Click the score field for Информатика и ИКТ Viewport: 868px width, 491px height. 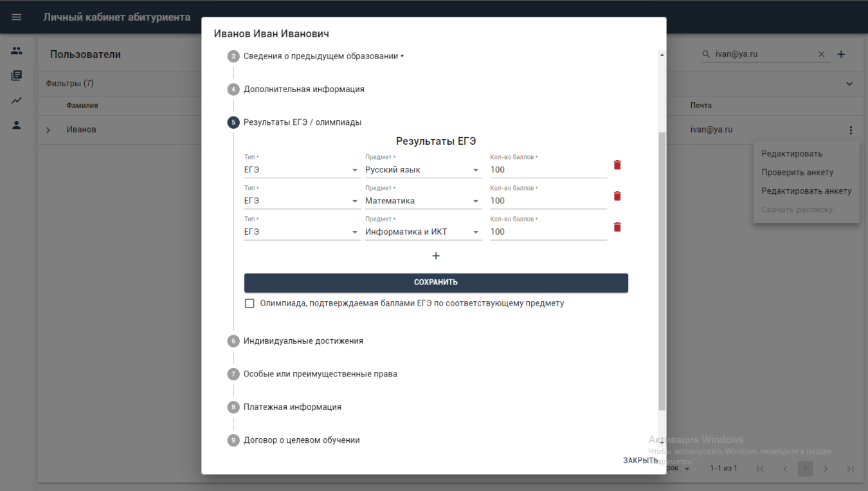548,232
